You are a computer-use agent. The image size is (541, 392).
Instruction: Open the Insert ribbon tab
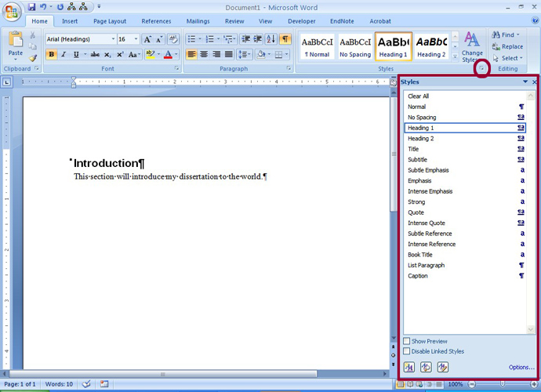[x=70, y=21]
